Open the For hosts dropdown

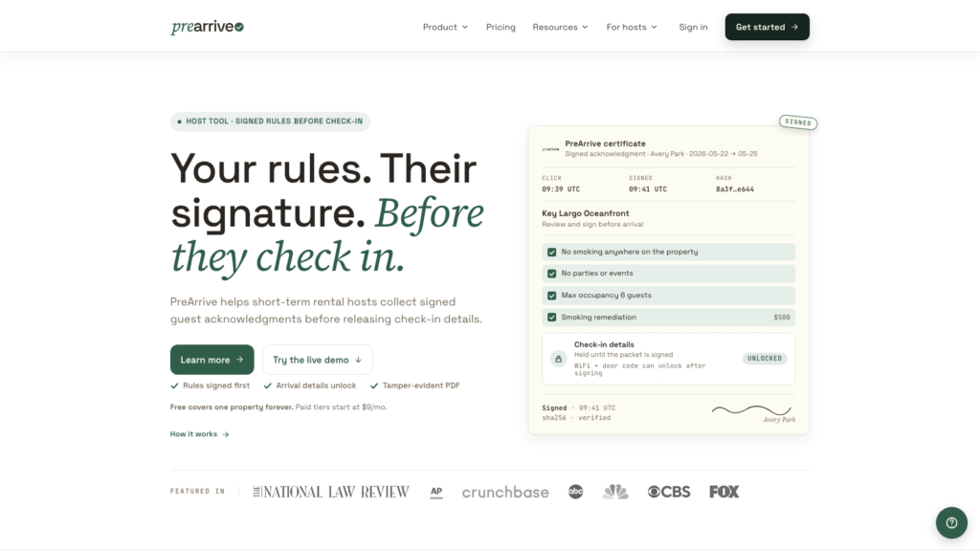632,27
